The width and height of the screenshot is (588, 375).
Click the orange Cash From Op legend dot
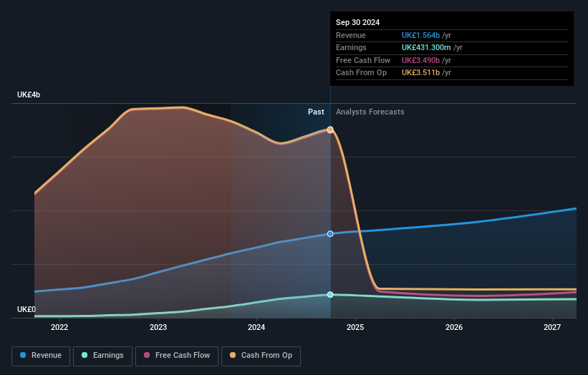click(233, 355)
